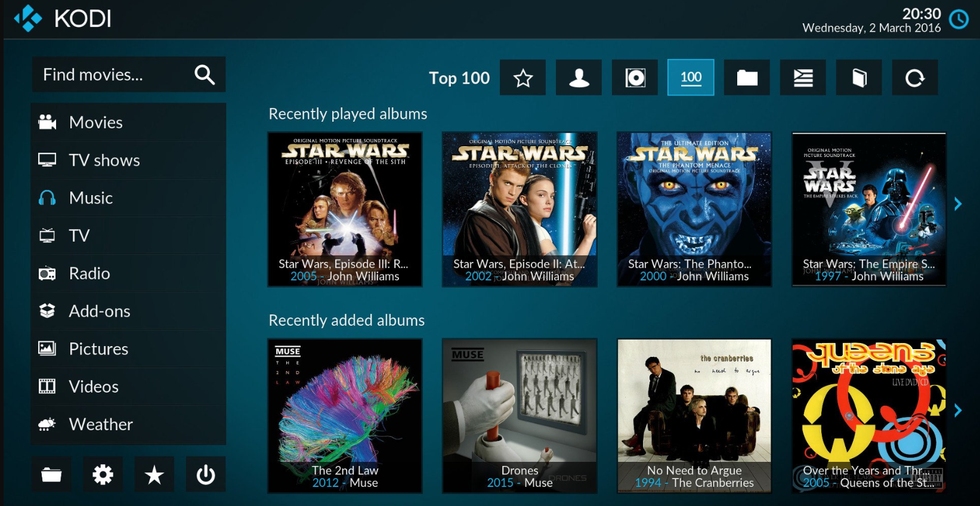Open Drones album by Muse
Viewport: 980px width, 506px height.
click(x=520, y=416)
